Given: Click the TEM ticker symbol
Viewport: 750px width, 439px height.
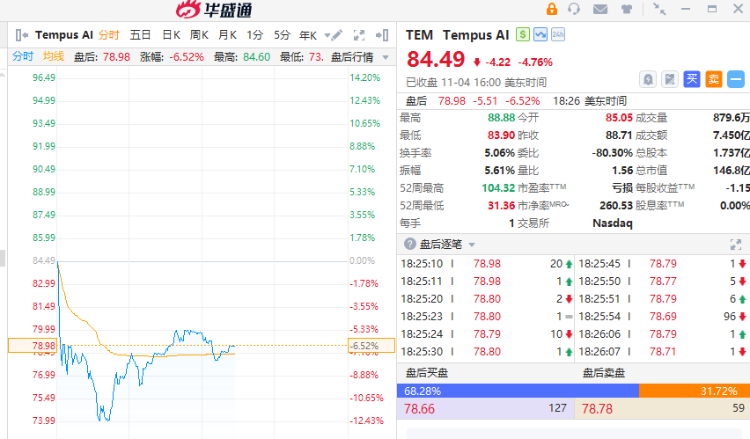Looking at the screenshot, I should 419,35.
